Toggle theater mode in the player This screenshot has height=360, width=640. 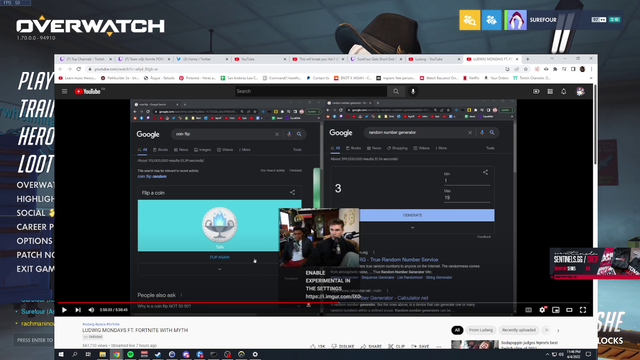click(x=569, y=310)
